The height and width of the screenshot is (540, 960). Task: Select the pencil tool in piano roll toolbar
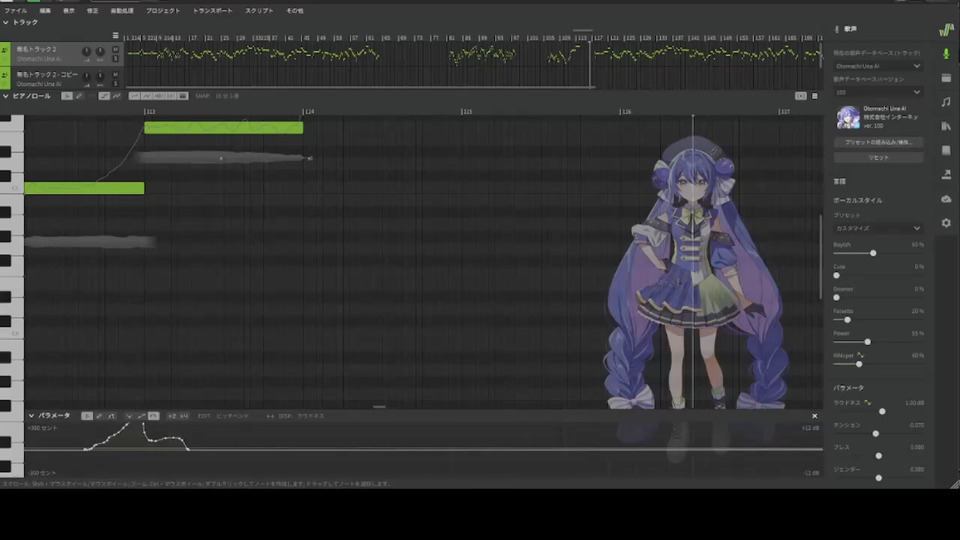click(79, 96)
